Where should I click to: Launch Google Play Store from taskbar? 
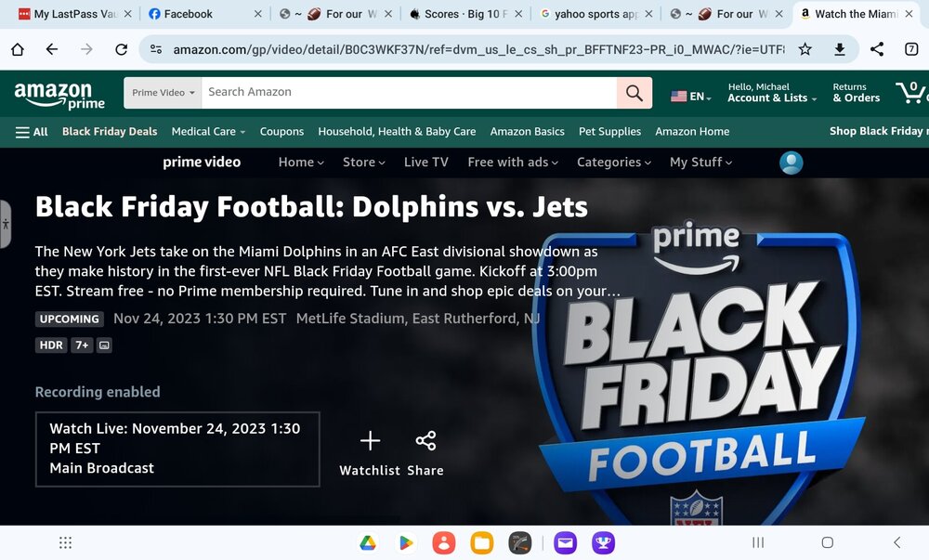click(x=406, y=542)
